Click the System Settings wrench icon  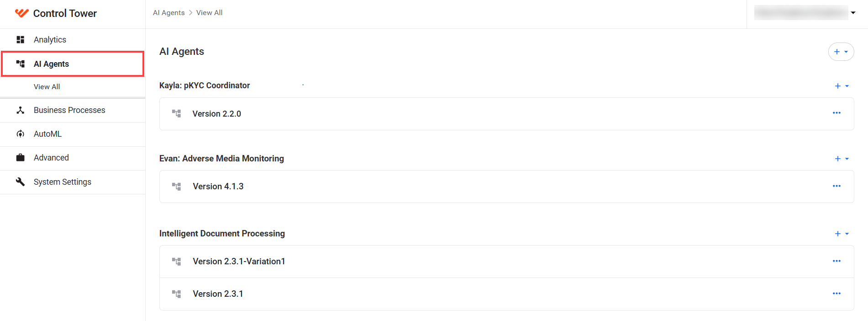coord(20,182)
